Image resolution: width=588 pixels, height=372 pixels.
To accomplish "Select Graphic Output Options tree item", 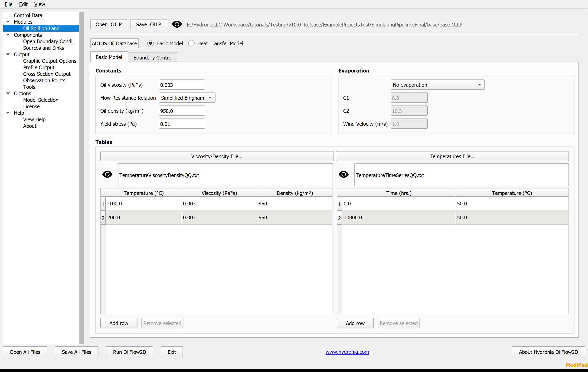I will point(49,61).
